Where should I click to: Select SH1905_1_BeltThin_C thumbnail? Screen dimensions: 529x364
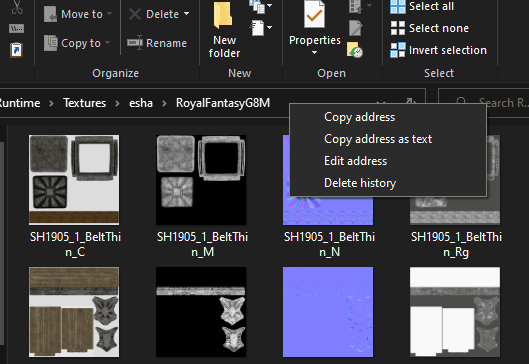[74, 180]
